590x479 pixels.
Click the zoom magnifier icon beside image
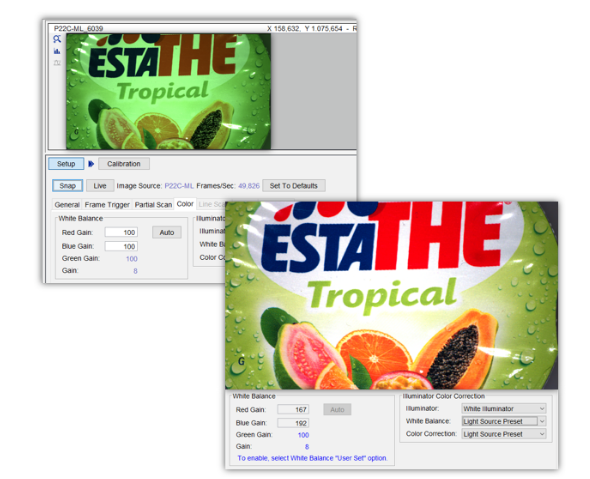[57, 39]
